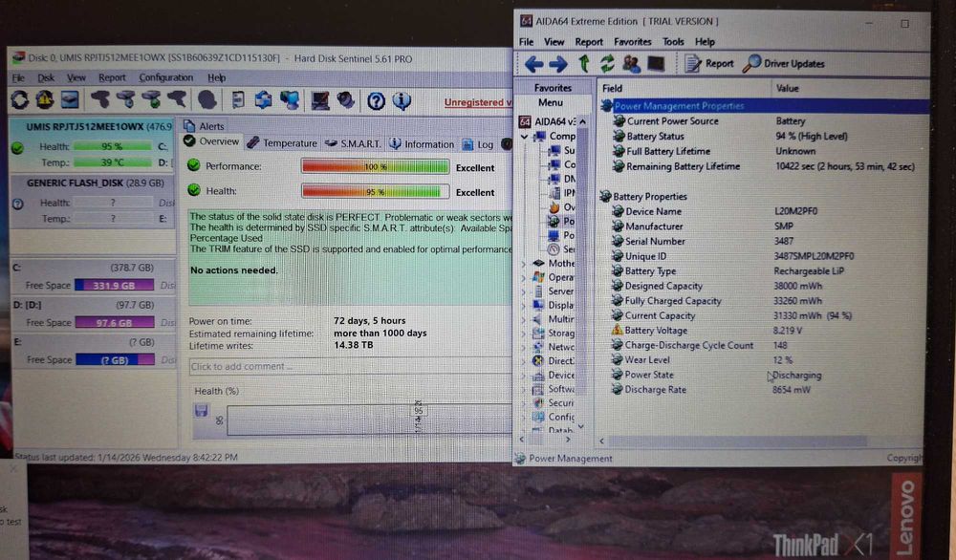
Task: Go forward with AIDA64 blue right arrow
Action: tap(558, 64)
